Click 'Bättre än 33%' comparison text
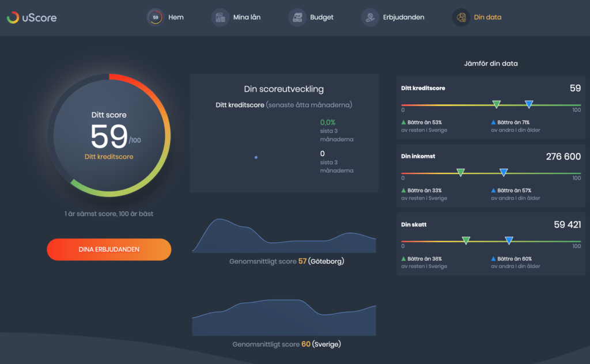Viewport: 590px width, 364px height. click(425, 190)
